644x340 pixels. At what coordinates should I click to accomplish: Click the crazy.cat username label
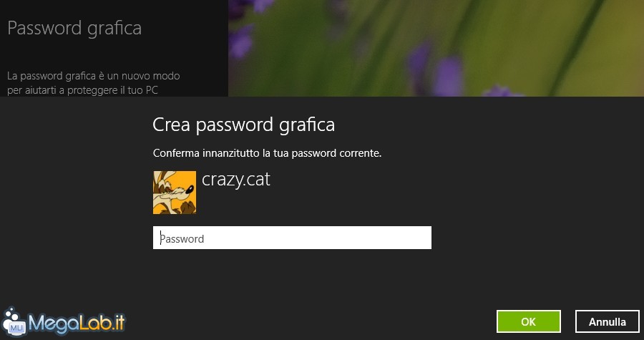point(235,180)
